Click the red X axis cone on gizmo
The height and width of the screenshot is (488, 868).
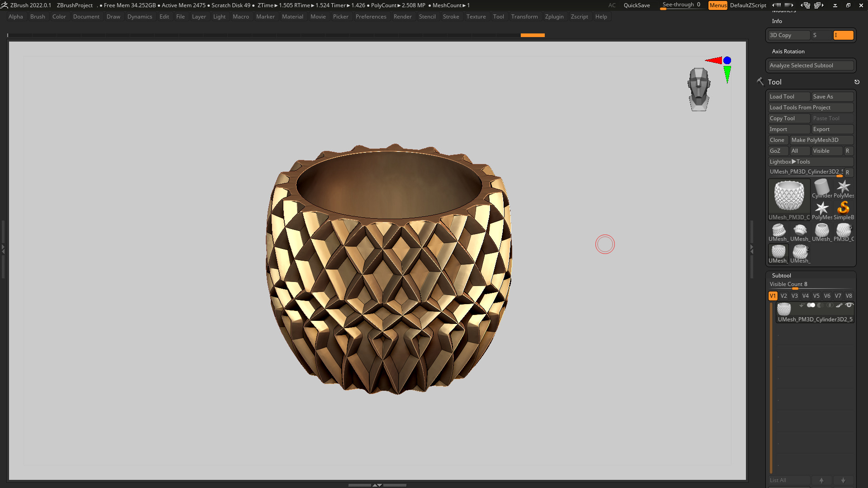(713, 60)
